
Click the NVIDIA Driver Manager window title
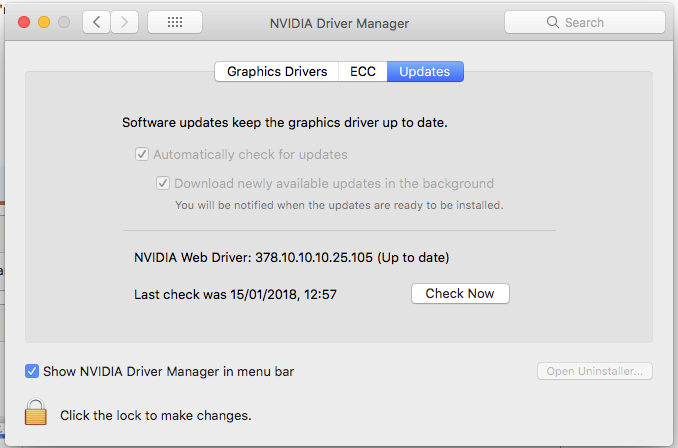pos(339,23)
